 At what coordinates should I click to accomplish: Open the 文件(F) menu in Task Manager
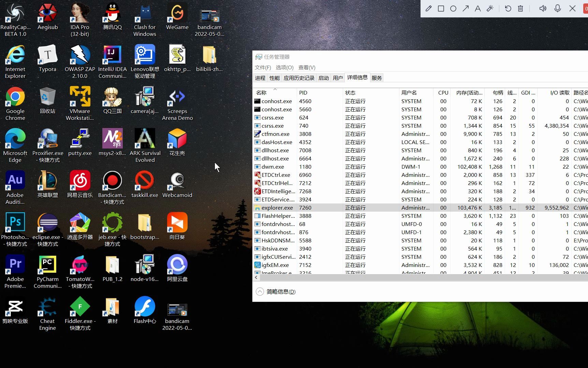point(263,68)
